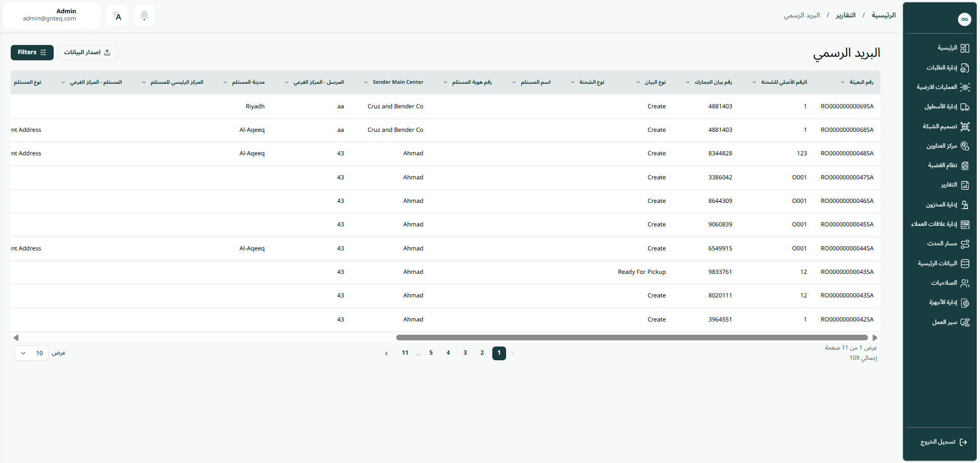Screen dimensions: 980x463
Task: Expand Sender Main Center column menu
Action: (x=366, y=82)
